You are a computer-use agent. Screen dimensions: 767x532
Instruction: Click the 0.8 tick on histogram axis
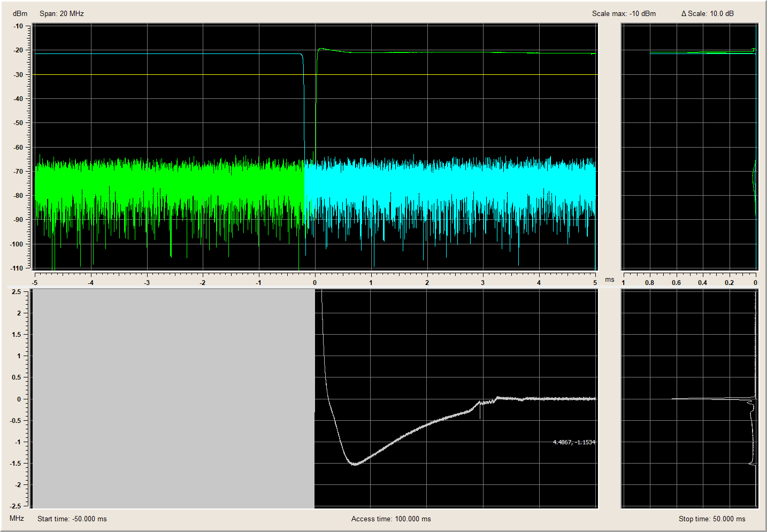(x=649, y=282)
